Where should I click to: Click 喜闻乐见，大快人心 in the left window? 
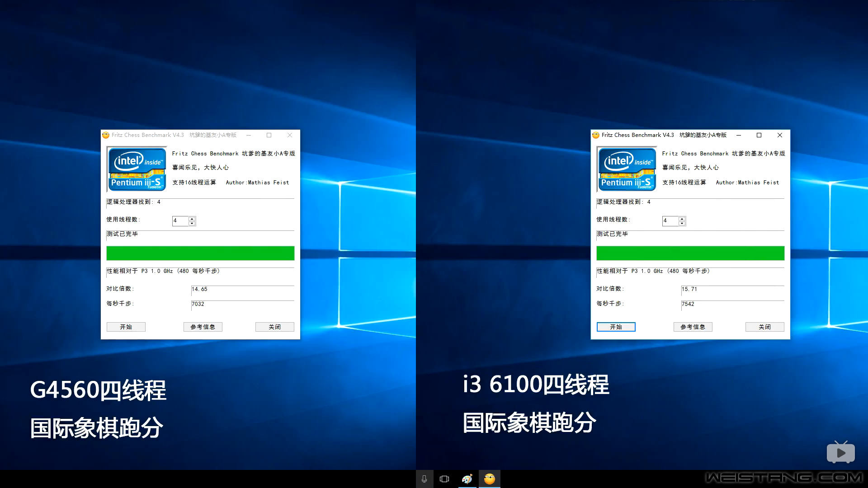201,168
